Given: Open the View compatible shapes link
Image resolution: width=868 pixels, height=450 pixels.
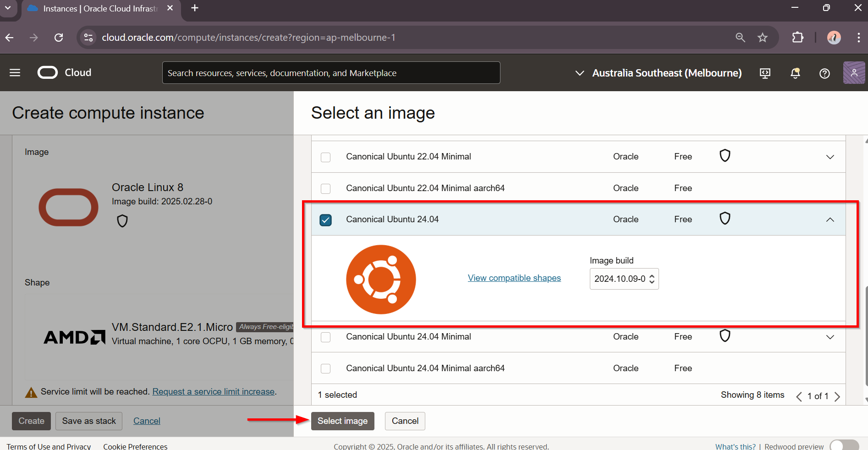Looking at the screenshot, I should 514,278.
